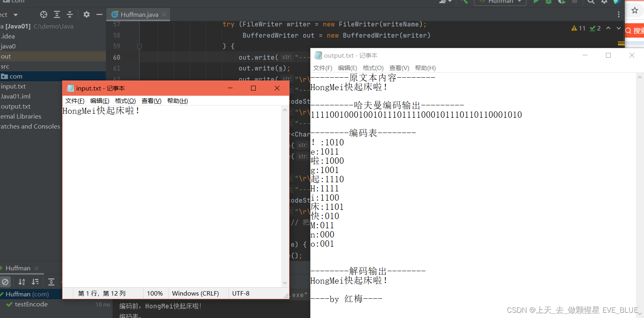Click UTF-8 encoding in input.txt status bar
Image resolution: width=644 pixels, height=318 pixels.
click(241, 293)
